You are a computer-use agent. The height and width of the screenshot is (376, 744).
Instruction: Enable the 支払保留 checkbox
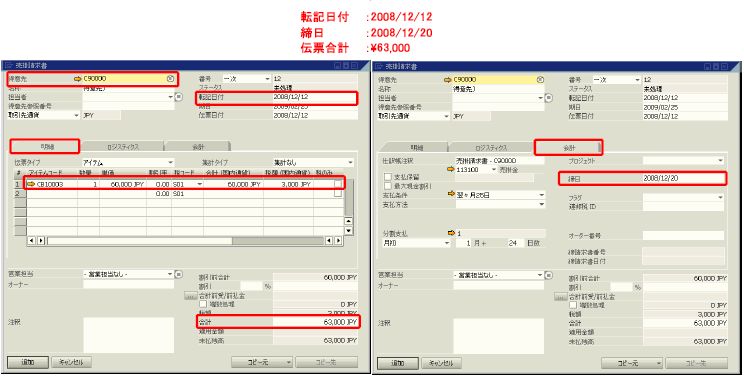[x=388, y=177]
